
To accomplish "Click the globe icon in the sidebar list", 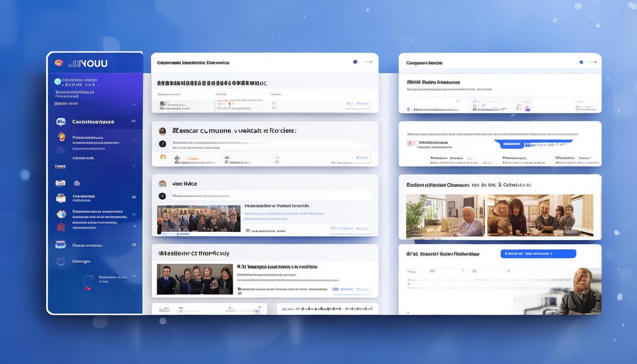I will point(61,214).
